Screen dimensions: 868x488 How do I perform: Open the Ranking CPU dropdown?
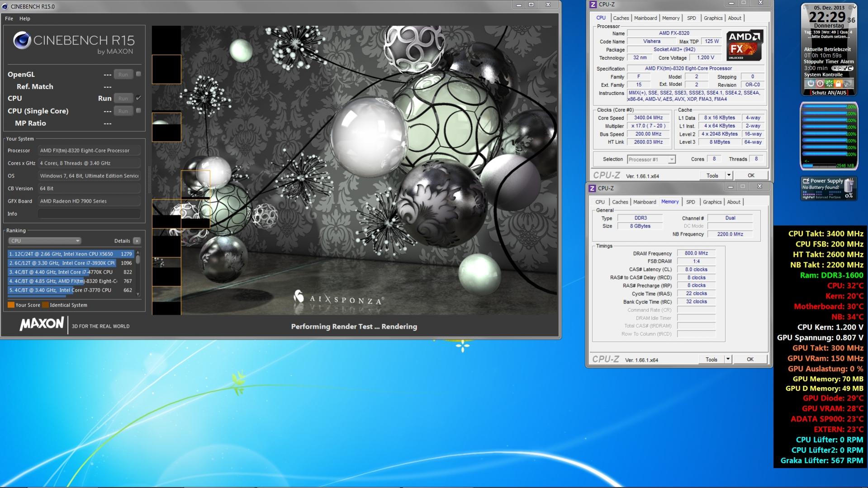[44, 241]
